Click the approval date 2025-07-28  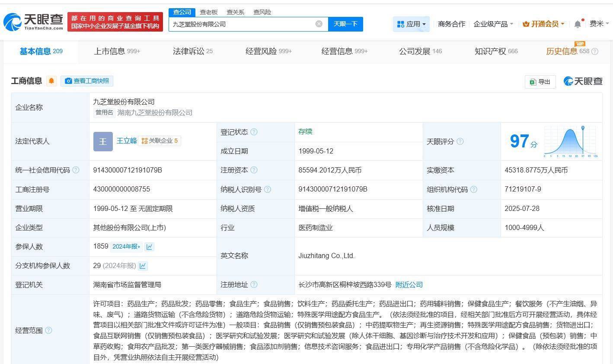[522, 208]
